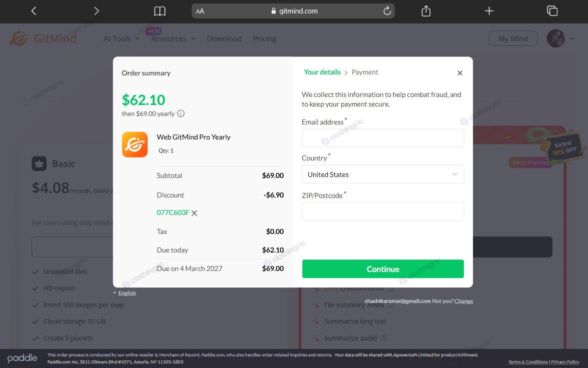Click the green Continue button
The width and height of the screenshot is (588, 368).
pyautogui.click(x=383, y=268)
